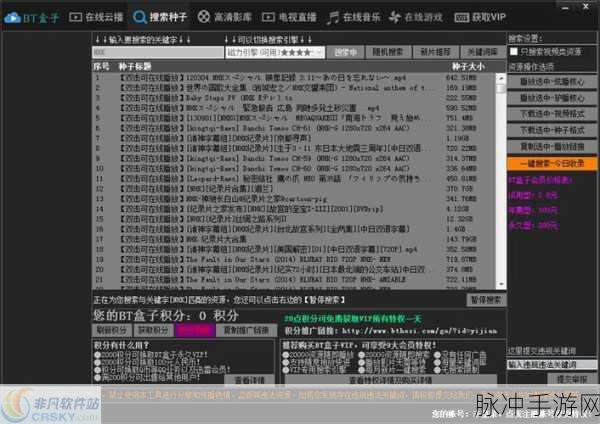Click the music note icon of 在线音乐
This screenshot has width=600, height=424.
click(332, 18)
